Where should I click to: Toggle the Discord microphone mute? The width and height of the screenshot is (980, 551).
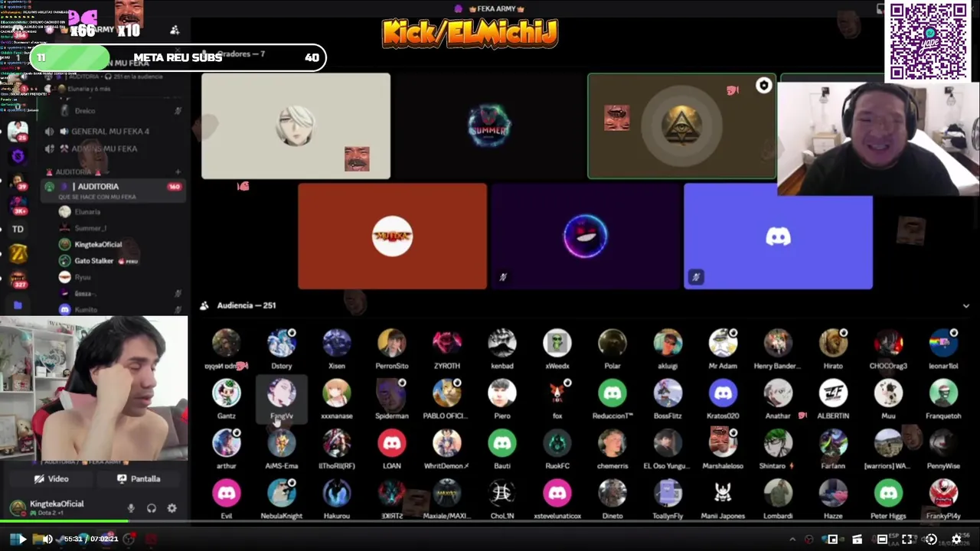(x=131, y=508)
